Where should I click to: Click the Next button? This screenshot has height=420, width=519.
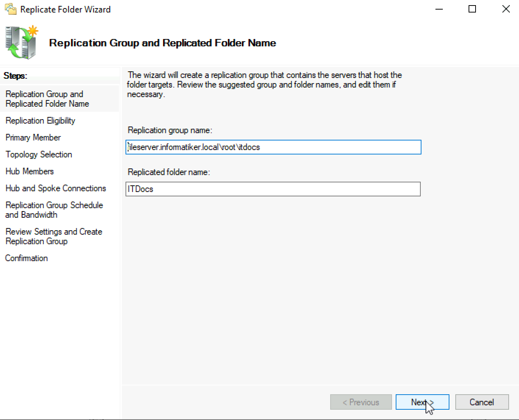(422, 402)
